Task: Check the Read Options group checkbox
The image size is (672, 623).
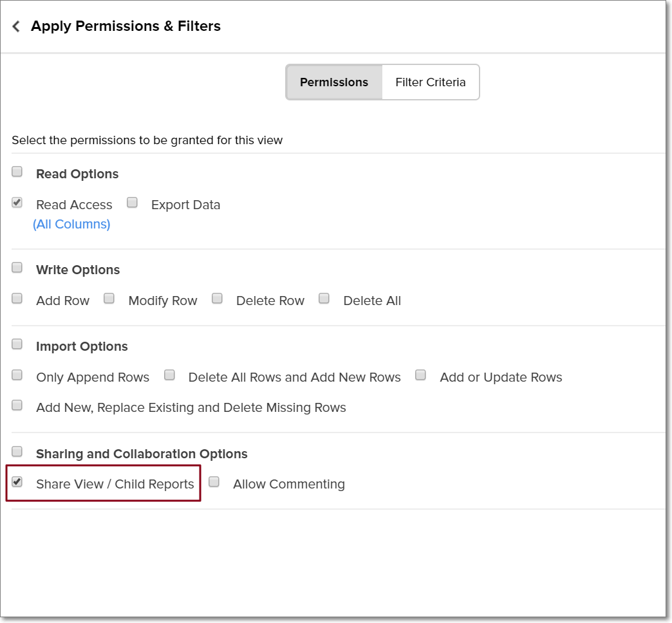Action: [17, 171]
